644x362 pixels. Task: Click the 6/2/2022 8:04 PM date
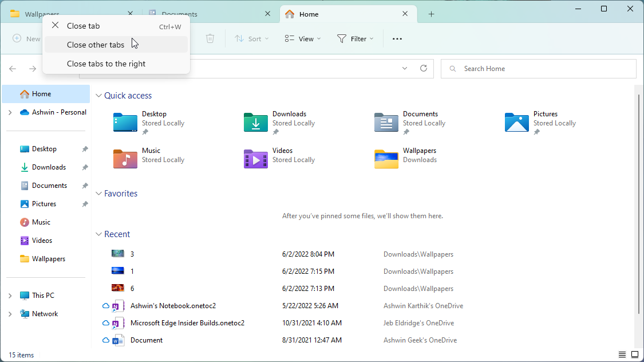pos(308,254)
